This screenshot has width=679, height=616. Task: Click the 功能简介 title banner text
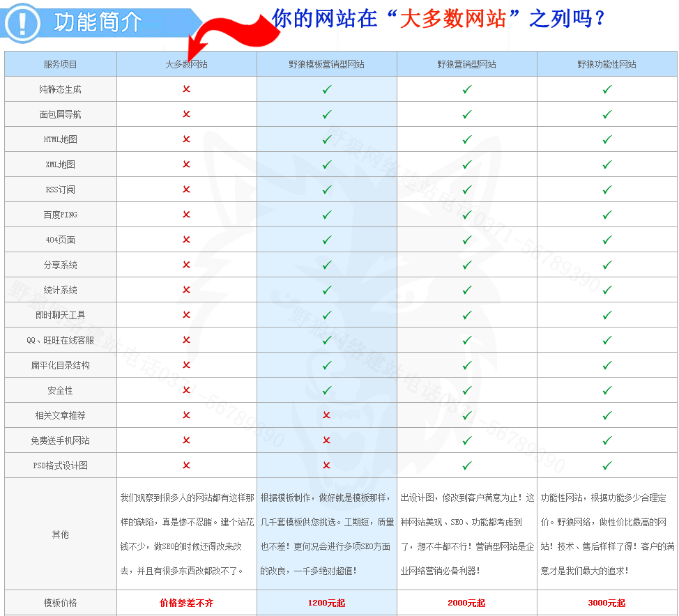pos(98,22)
